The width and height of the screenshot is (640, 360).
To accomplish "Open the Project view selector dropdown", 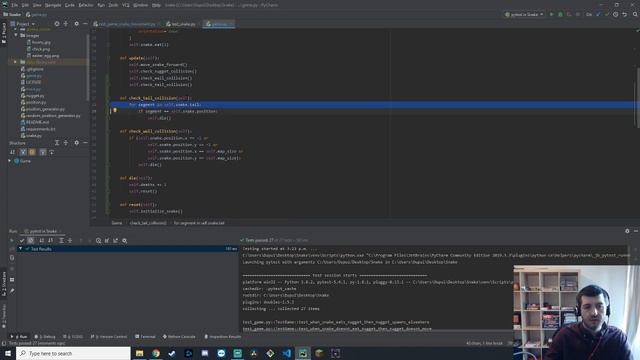I will point(23,24).
